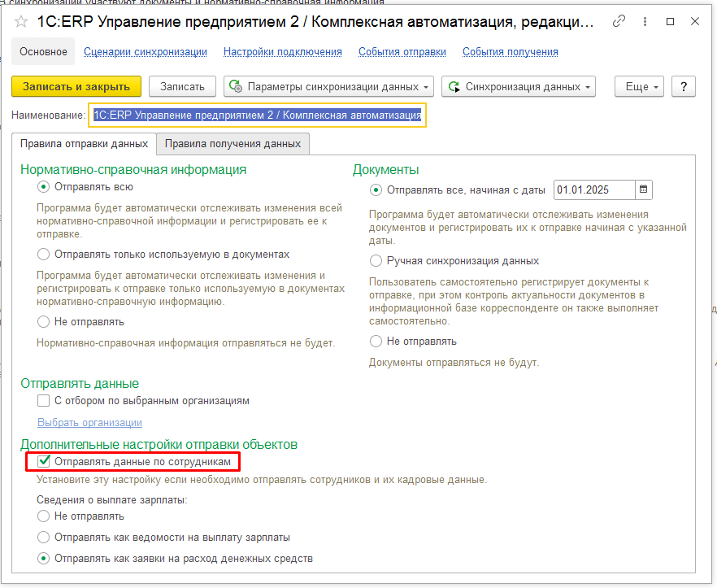Expand 'Параметры синхронизации данных' dropdown
717x588 pixels.
click(328, 86)
